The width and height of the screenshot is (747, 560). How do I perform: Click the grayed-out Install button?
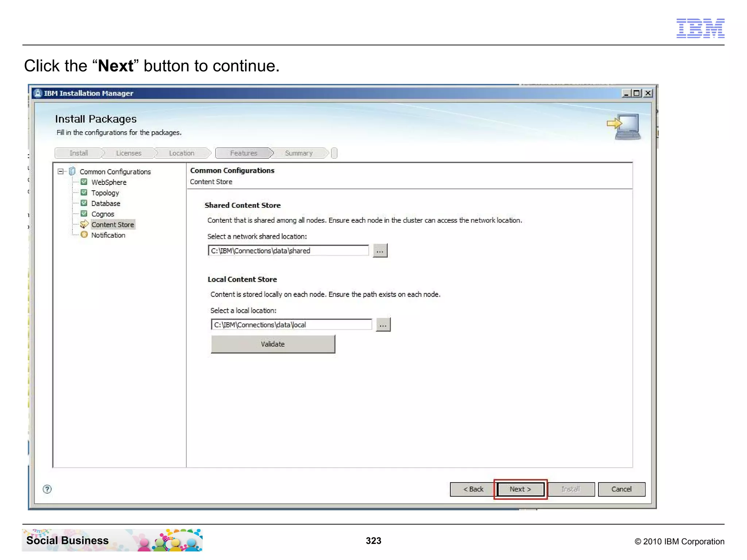tap(571, 489)
